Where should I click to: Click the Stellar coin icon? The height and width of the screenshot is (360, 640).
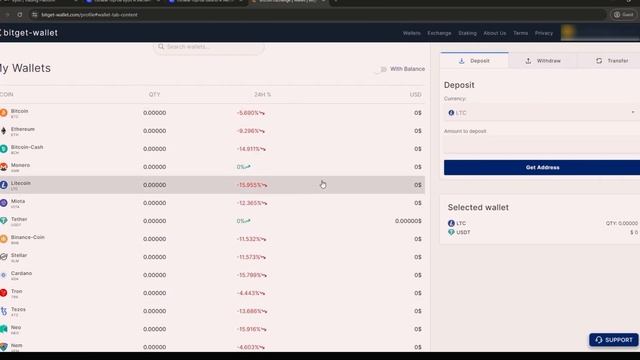pyautogui.click(x=3, y=257)
